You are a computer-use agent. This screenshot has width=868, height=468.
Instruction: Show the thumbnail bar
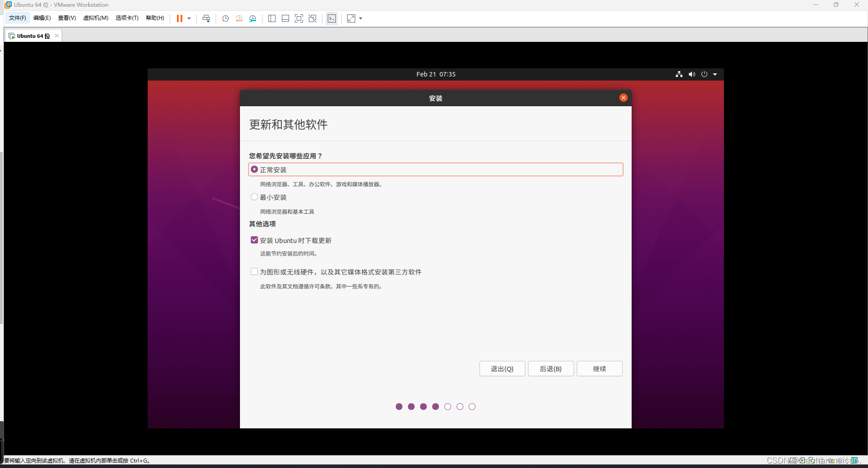pos(285,18)
